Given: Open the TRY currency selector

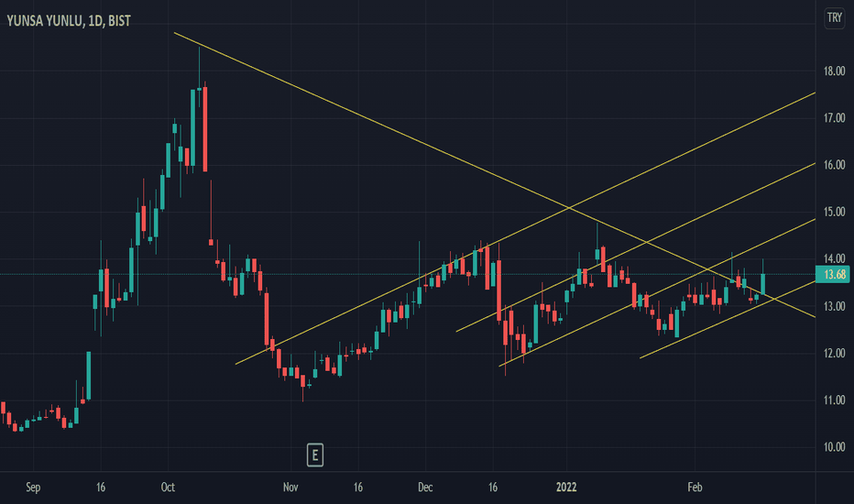Looking at the screenshot, I should coord(835,17).
